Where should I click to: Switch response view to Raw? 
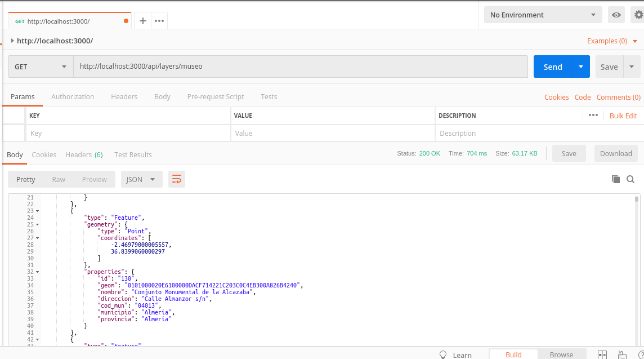pos(59,179)
